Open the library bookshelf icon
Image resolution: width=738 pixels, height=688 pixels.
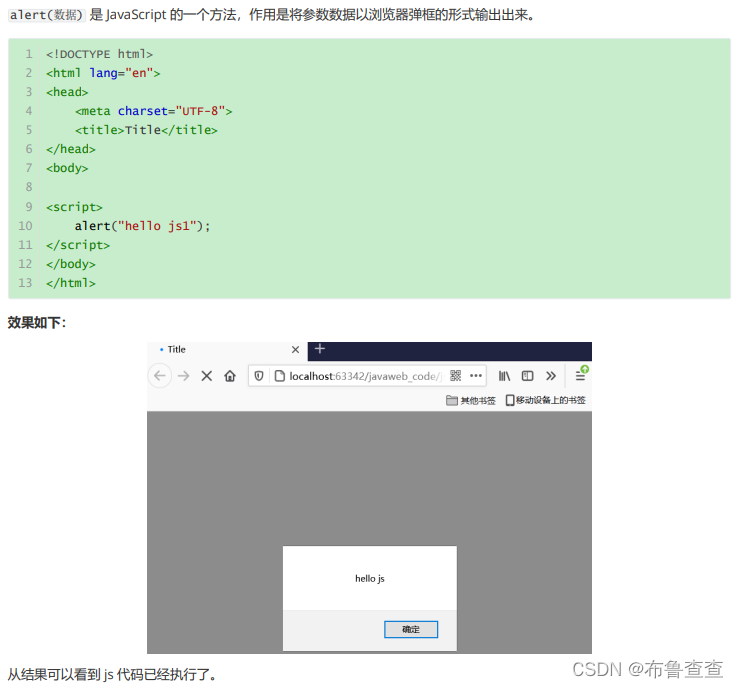tap(505, 376)
